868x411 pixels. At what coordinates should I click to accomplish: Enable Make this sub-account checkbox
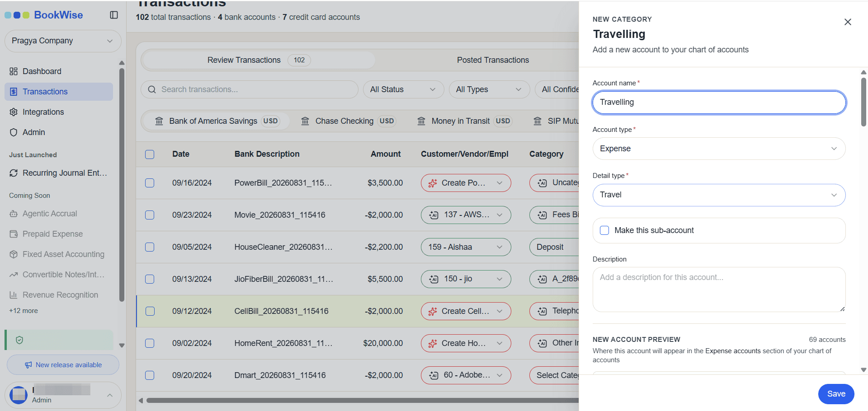tap(604, 230)
